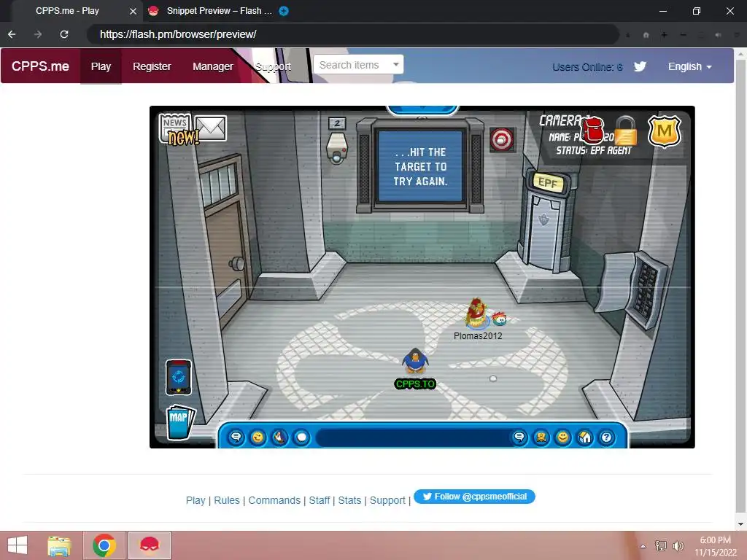Click the browser zoom out minus icon
This screenshot has width=747, height=560.
click(683, 35)
